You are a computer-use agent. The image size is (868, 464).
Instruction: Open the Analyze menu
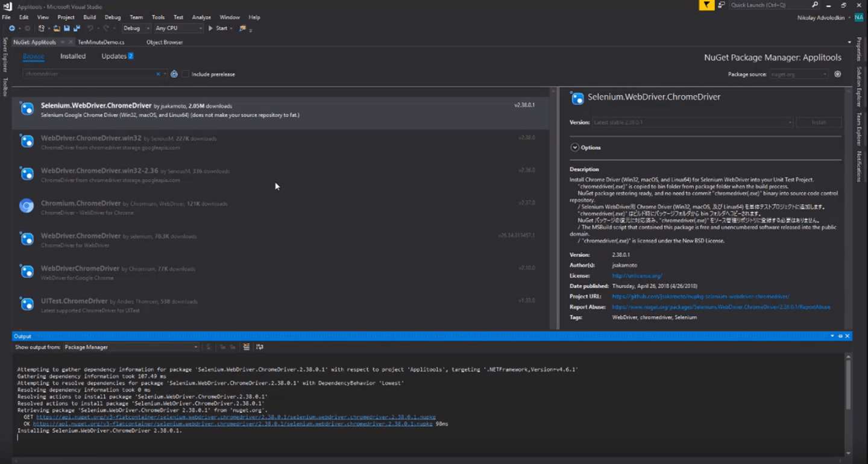click(201, 17)
